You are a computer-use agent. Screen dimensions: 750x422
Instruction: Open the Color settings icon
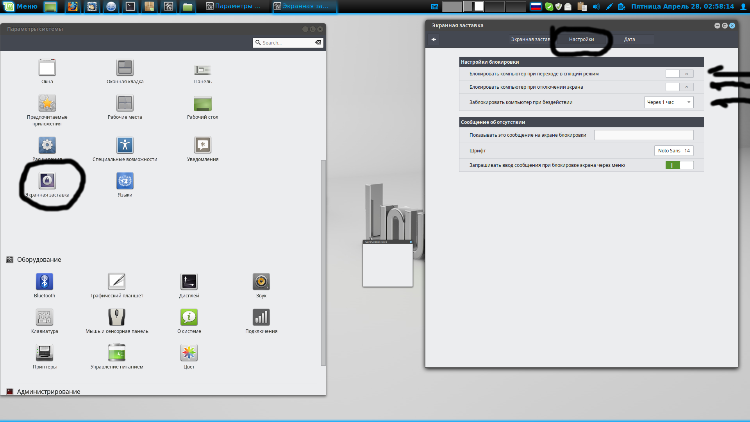[189, 353]
